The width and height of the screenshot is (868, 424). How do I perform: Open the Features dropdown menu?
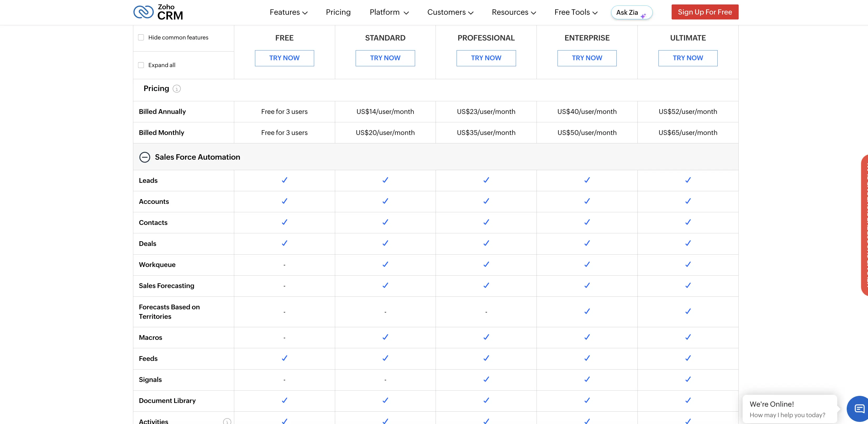click(288, 12)
